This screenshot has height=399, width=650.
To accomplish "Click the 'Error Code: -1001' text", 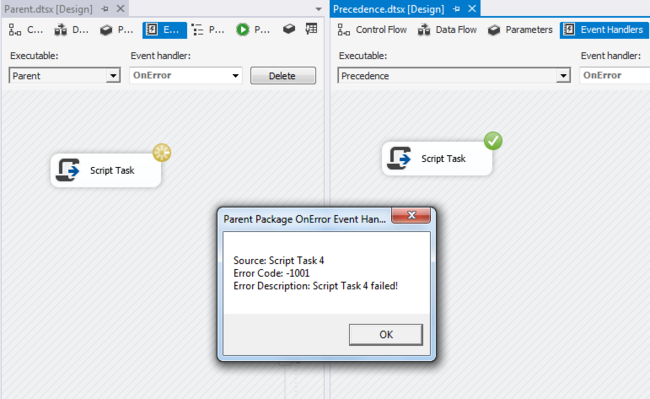I will click(x=272, y=273).
